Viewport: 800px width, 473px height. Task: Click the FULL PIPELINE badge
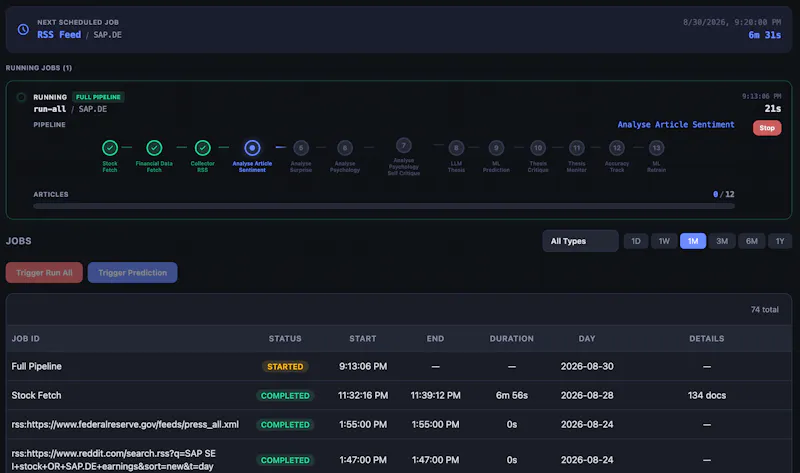pyautogui.click(x=98, y=97)
